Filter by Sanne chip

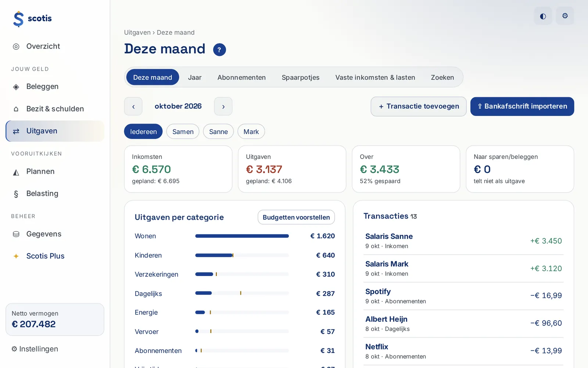tap(218, 131)
